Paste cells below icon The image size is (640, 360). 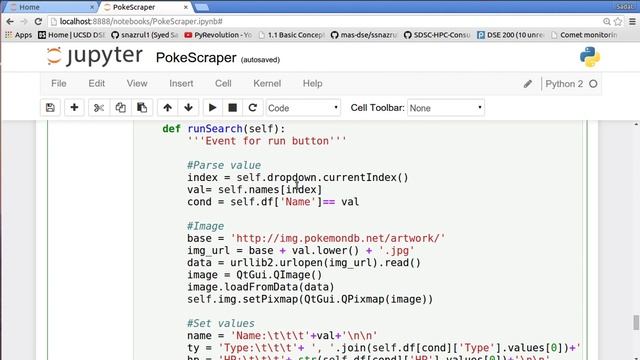point(142,108)
